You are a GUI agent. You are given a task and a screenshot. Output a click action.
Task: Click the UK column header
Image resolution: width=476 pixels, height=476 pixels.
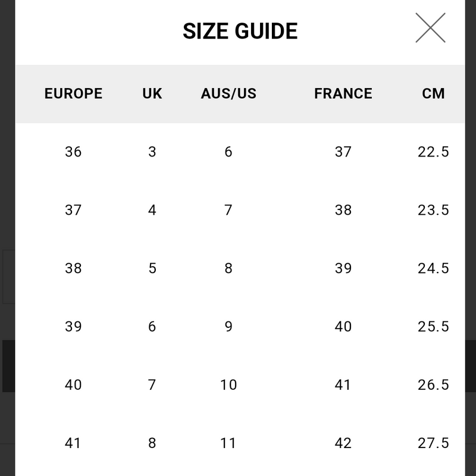(x=152, y=93)
